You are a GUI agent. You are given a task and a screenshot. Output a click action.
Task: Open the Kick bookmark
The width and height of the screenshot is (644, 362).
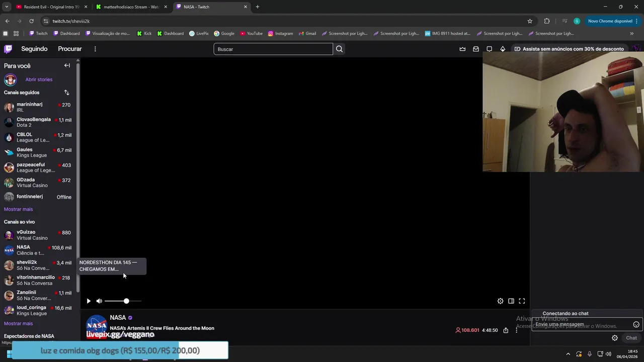[144, 33]
